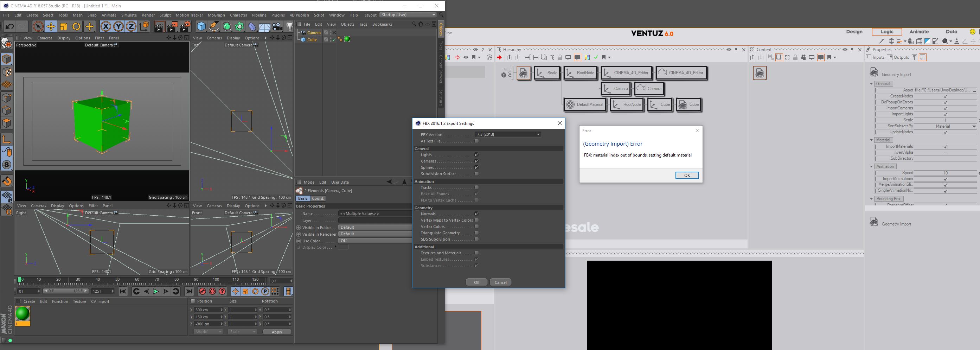The width and height of the screenshot is (980, 350).
Task: Click the Play Forward button in the timeline
Action: coord(156,291)
